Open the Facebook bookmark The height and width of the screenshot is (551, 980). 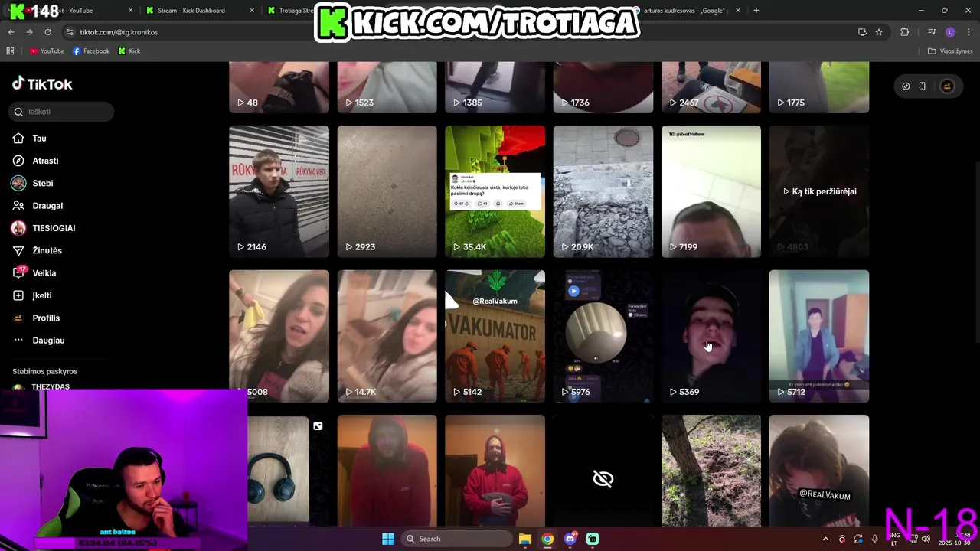[x=91, y=51]
